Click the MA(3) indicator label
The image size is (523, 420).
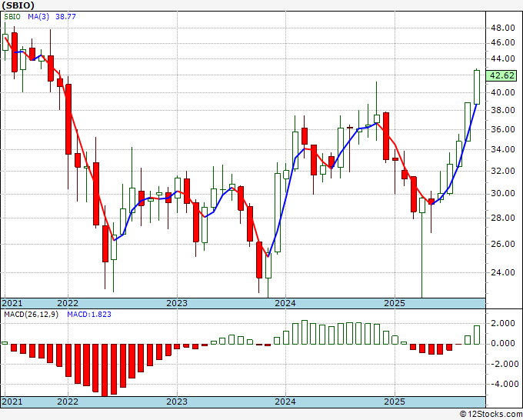[38, 17]
